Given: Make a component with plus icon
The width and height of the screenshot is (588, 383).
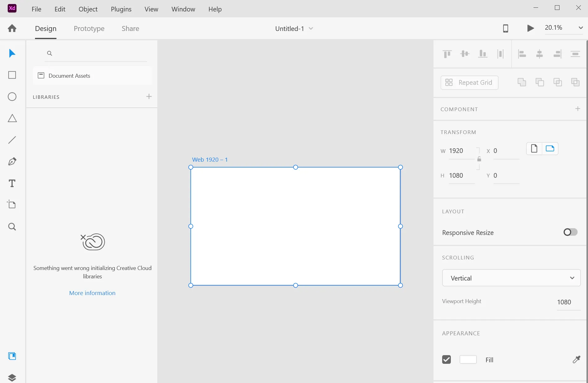Looking at the screenshot, I should (x=577, y=109).
